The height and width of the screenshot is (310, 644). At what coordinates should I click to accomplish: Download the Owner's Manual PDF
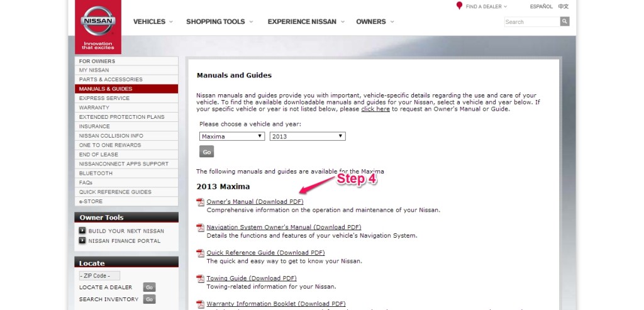coord(255,202)
